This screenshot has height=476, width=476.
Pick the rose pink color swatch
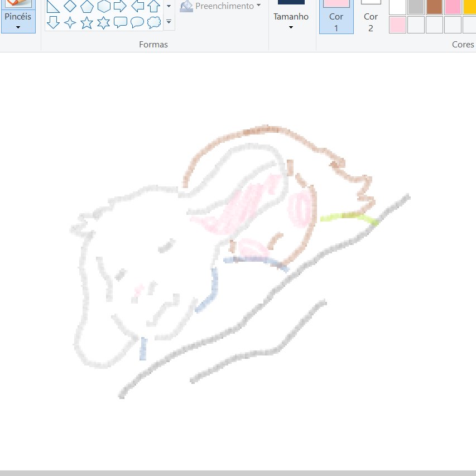point(453,7)
